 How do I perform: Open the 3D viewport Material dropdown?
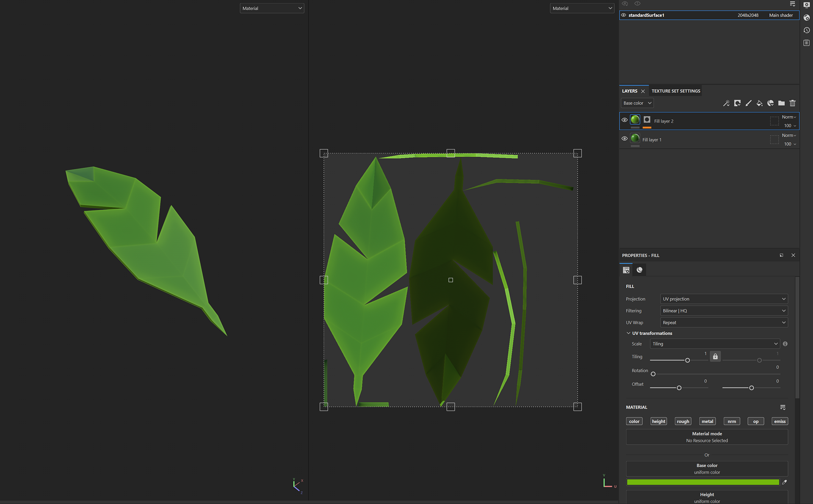coord(272,8)
